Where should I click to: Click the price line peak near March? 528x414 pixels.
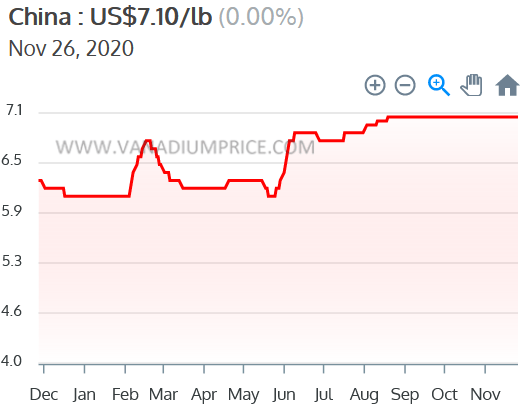tap(147, 140)
